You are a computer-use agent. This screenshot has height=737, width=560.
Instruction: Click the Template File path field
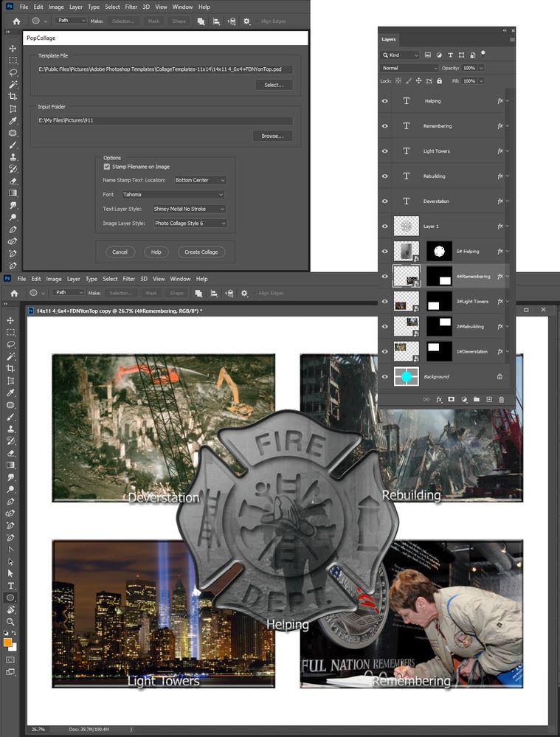click(x=165, y=69)
